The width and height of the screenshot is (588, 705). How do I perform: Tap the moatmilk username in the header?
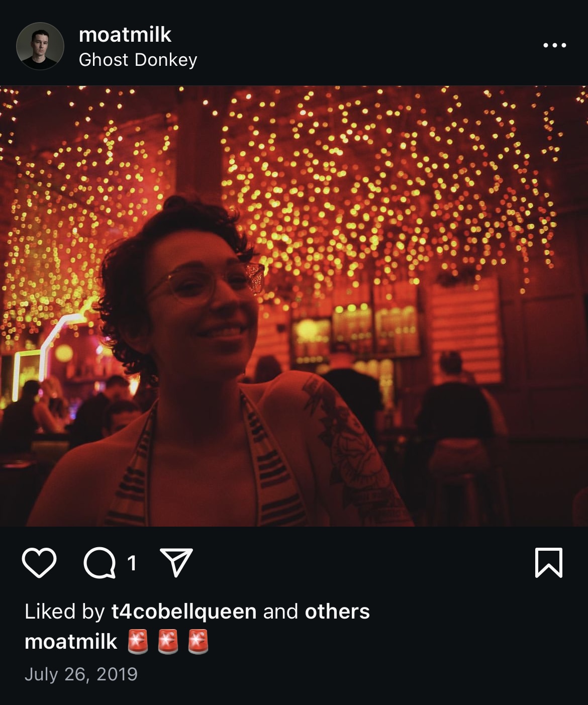(125, 34)
